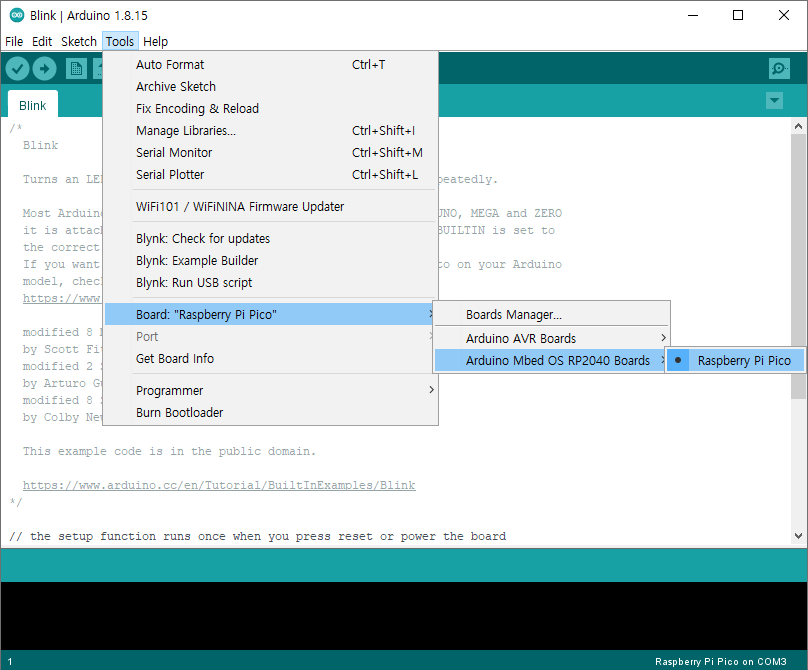The width and height of the screenshot is (808, 670).
Task: Expand Arduino Mbed OS RP2040 Boards submenu
Action: pyautogui.click(x=550, y=360)
